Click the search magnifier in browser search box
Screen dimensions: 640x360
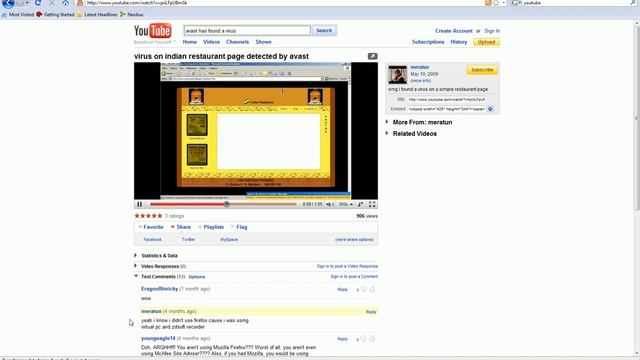[634, 3]
